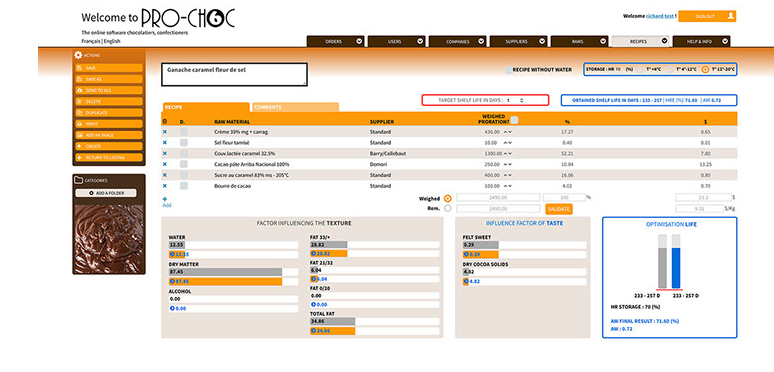Export recipe with Send to XLS
Screen dimensions: 774x372
click(x=109, y=90)
